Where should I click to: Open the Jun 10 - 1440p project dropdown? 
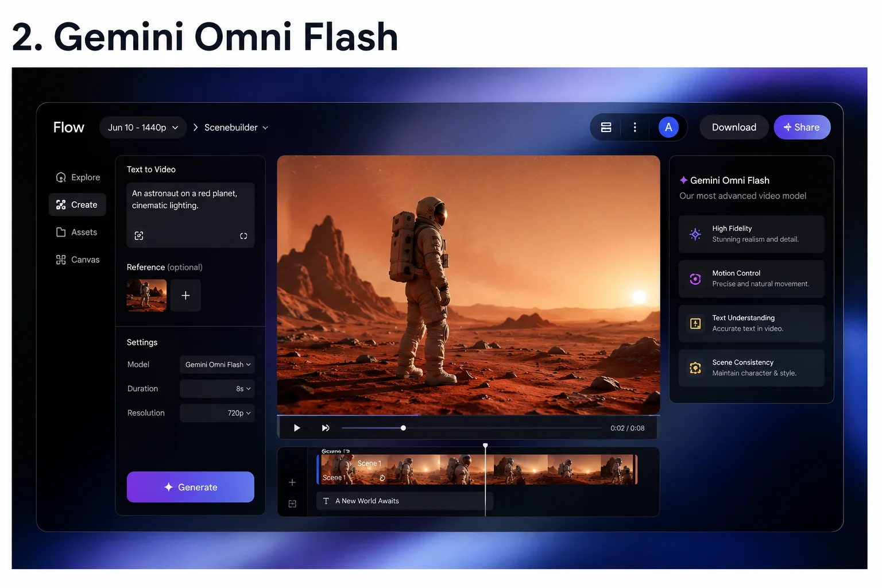(143, 127)
